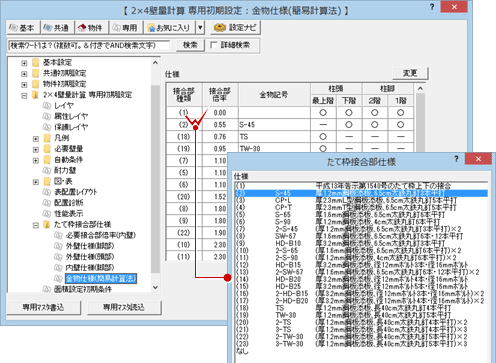496x363 pixels.
Task: Click the 外壁仕様(脚部) item icon
Action: tap(59, 246)
